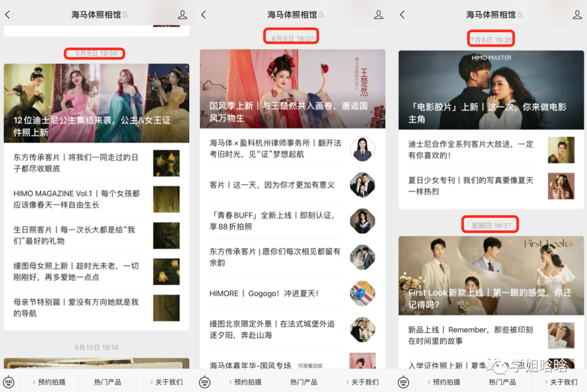Open article 迪士尼合作全系列客片大放送
587x392 pixels.
[491, 150]
